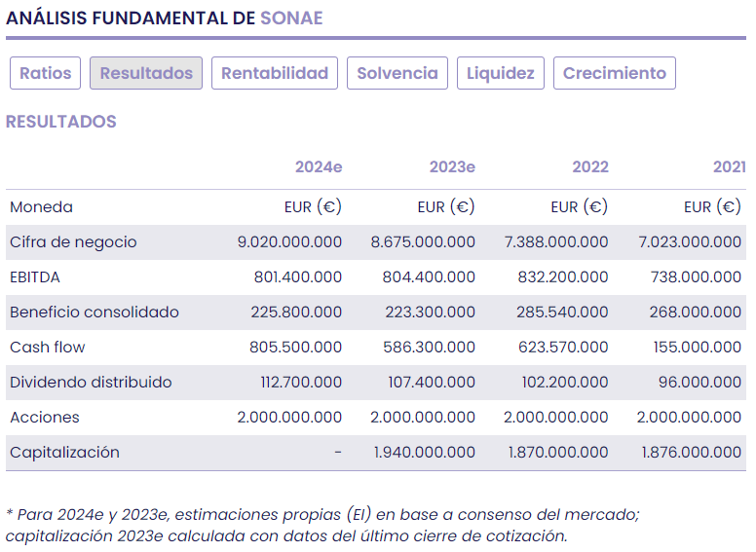Image resolution: width=756 pixels, height=552 pixels.
Task: Click the RESULTADOS section heading
Action: coord(61,122)
